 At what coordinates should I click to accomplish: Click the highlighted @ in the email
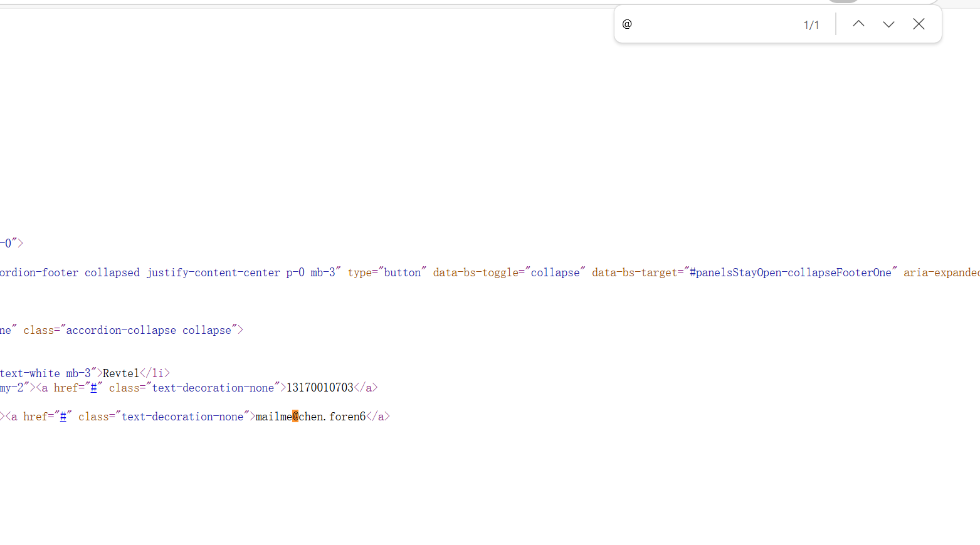pos(295,417)
